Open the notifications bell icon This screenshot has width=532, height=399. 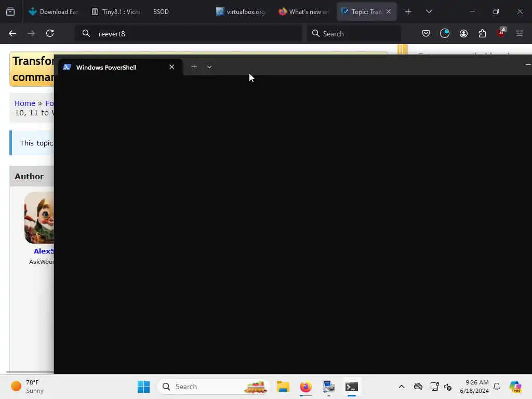coord(497,387)
